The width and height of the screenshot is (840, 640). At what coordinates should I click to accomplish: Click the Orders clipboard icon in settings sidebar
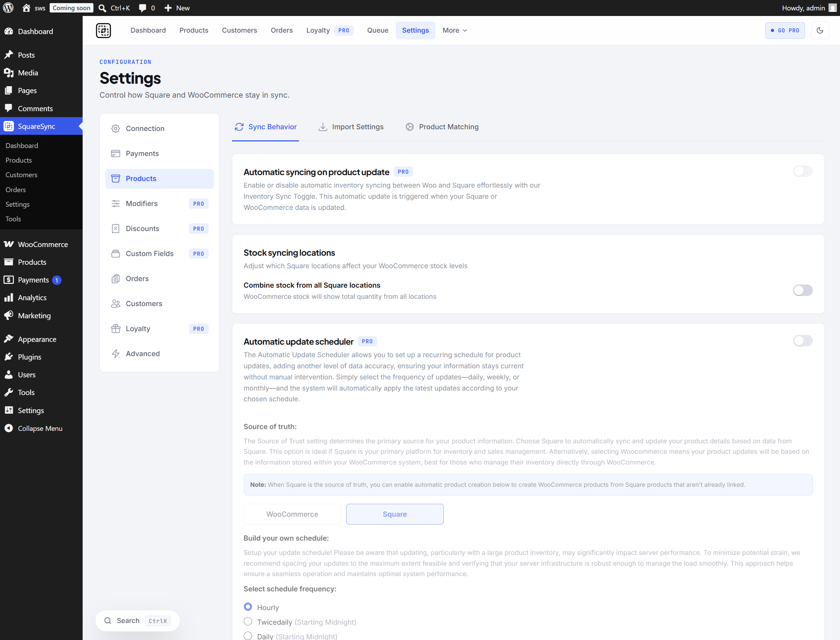tap(116, 279)
